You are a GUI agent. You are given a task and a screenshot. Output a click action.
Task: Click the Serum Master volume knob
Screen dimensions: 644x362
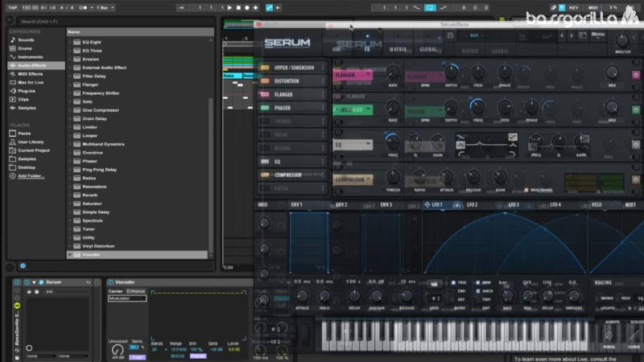click(622, 40)
